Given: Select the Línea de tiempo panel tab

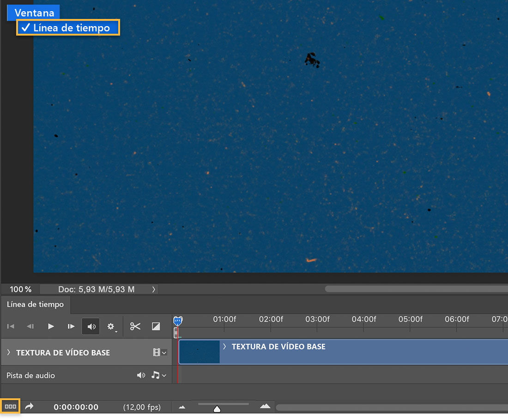Looking at the screenshot, I should tap(35, 304).
